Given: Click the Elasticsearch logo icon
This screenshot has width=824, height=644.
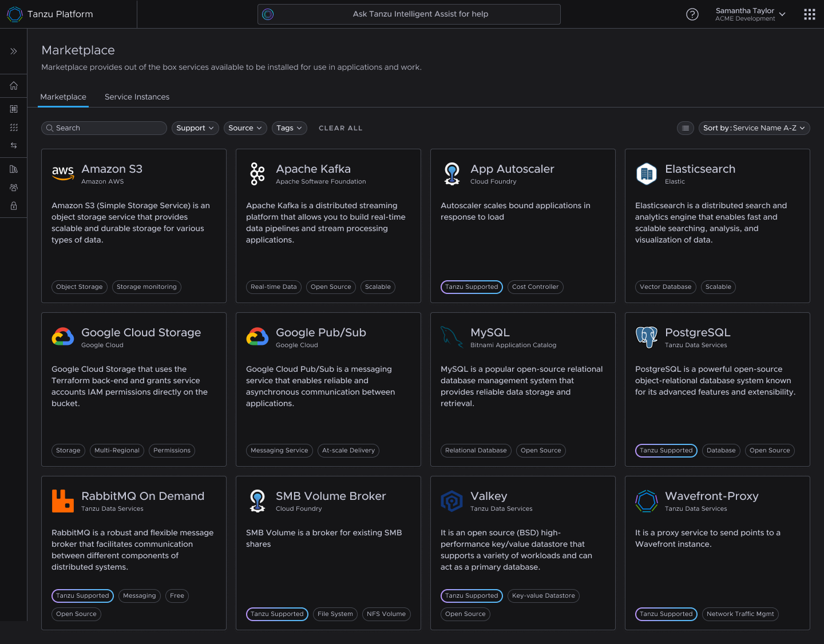Looking at the screenshot, I should (647, 174).
